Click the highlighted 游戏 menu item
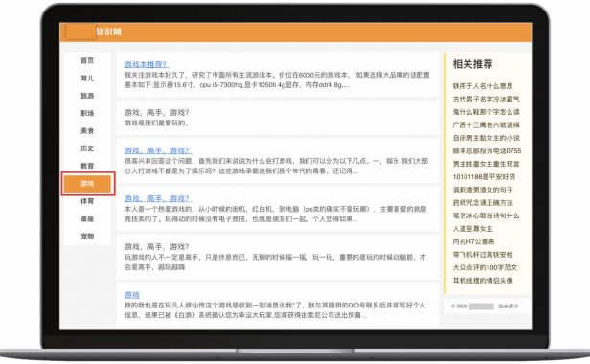 88,184
